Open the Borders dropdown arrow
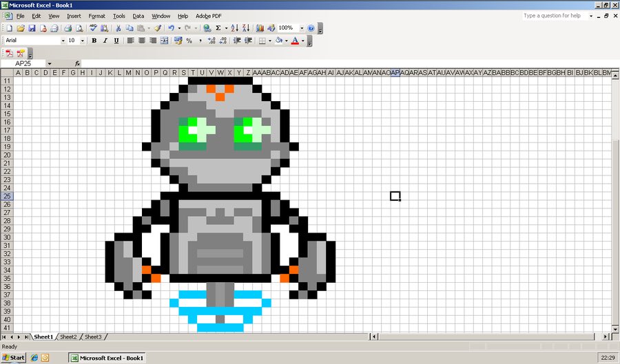Image resolution: width=620 pixels, height=364 pixels. click(269, 41)
